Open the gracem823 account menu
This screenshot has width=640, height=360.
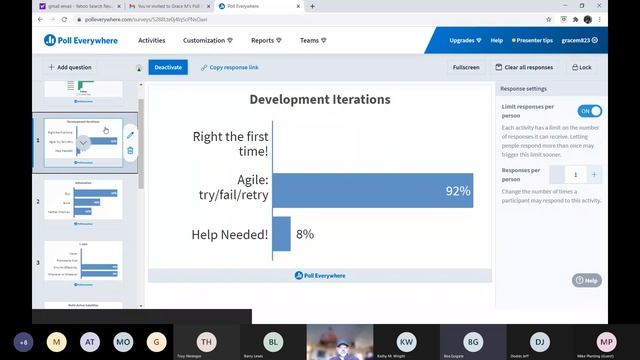[x=580, y=40]
